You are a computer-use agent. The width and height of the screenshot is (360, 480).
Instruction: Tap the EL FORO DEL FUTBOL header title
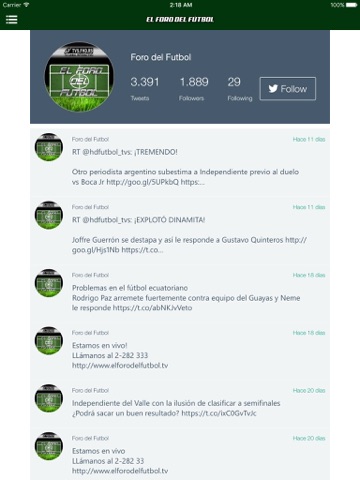click(180, 20)
